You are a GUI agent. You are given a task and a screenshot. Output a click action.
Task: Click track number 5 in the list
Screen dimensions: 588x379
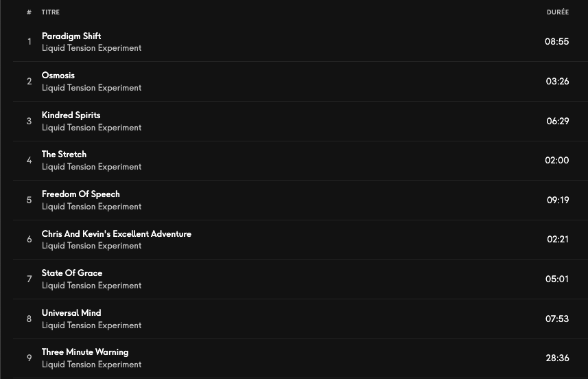tap(29, 200)
